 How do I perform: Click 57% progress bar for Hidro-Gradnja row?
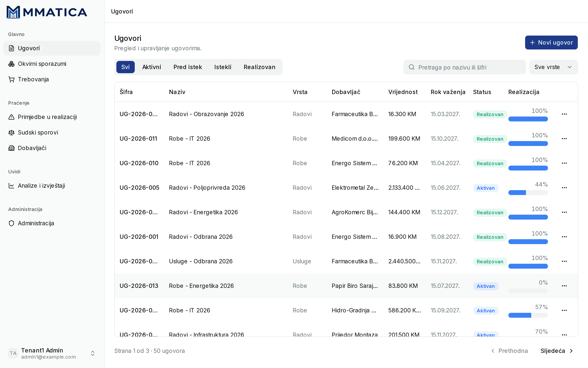pyautogui.click(x=528, y=315)
